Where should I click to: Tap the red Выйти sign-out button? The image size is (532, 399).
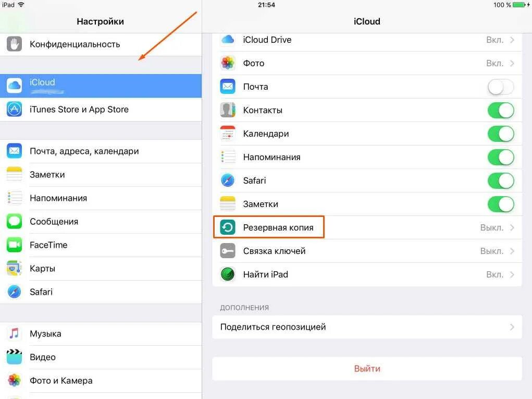point(367,368)
